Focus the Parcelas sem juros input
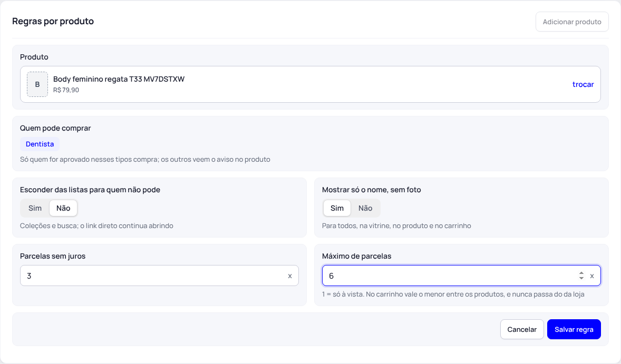This screenshot has width=621, height=364. tap(159, 276)
